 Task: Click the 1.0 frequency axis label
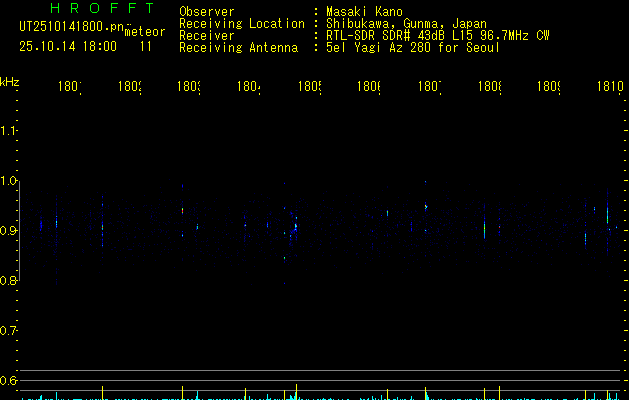click(x=8, y=181)
